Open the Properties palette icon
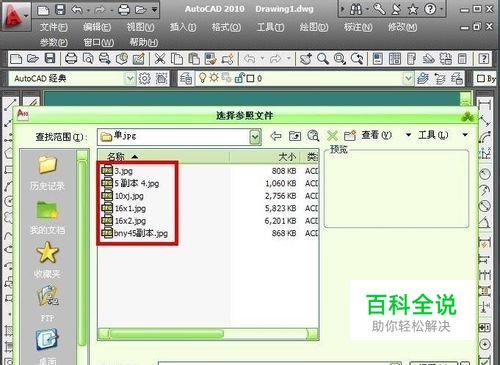500x365 pixels. coord(377,59)
